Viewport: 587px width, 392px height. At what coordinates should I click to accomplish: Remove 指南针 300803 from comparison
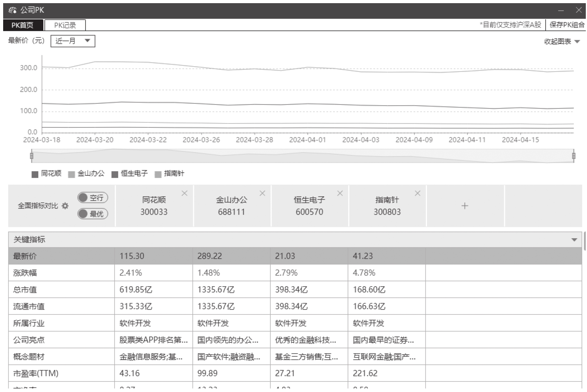[x=417, y=193]
